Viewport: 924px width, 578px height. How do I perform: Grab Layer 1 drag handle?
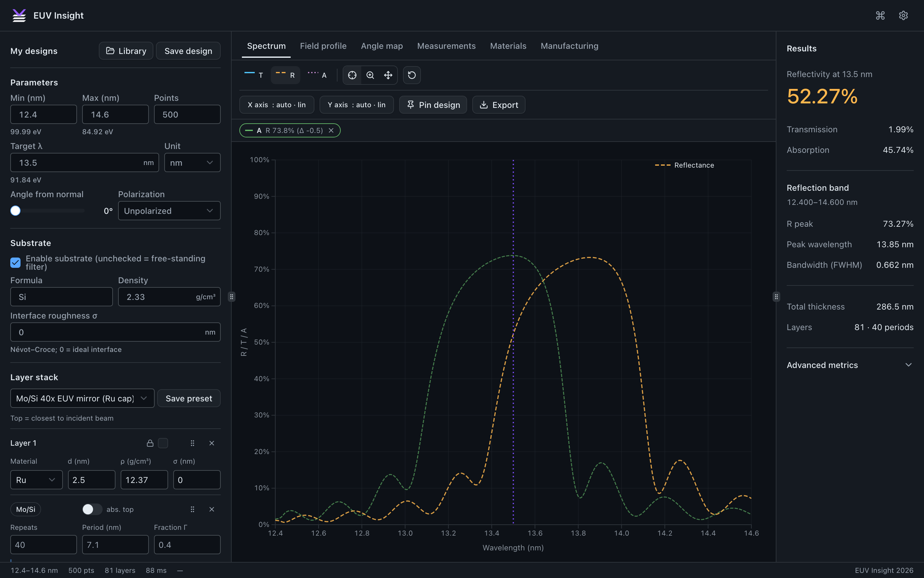[x=193, y=443]
